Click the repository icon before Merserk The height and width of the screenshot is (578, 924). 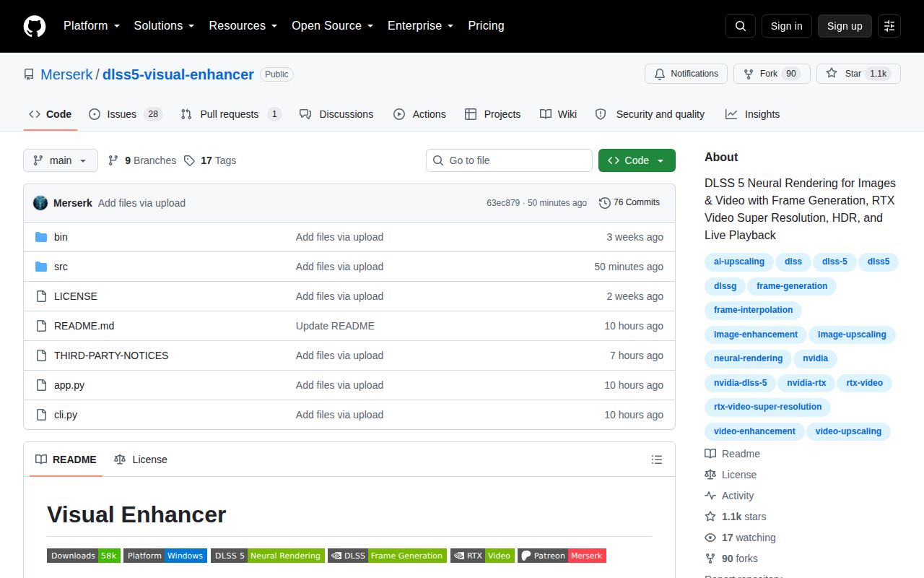(x=29, y=74)
